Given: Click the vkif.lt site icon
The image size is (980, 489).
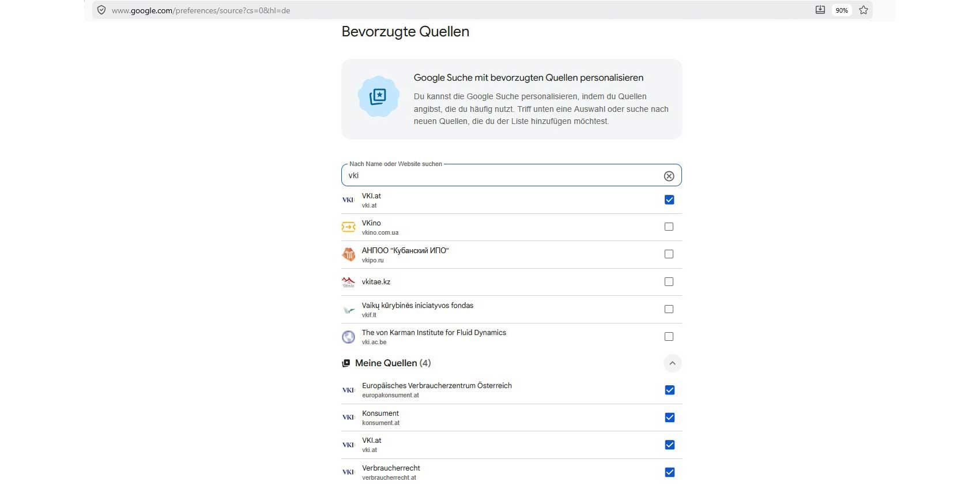Looking at the screenshot, I should [x=348, y=310].
